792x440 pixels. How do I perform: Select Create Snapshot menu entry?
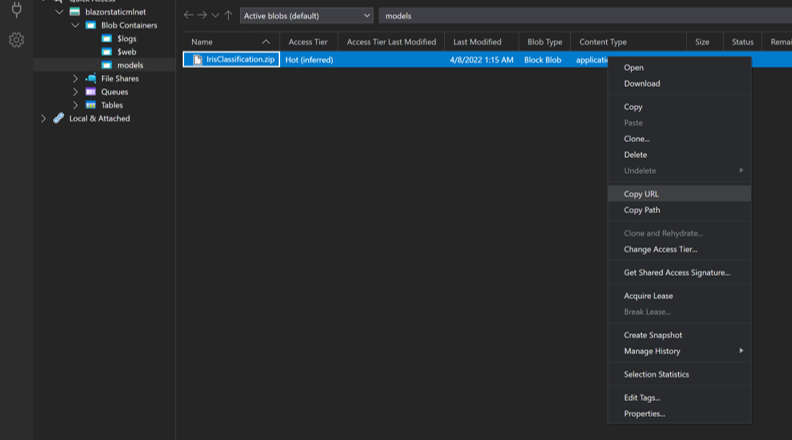(x=679, y=335)
